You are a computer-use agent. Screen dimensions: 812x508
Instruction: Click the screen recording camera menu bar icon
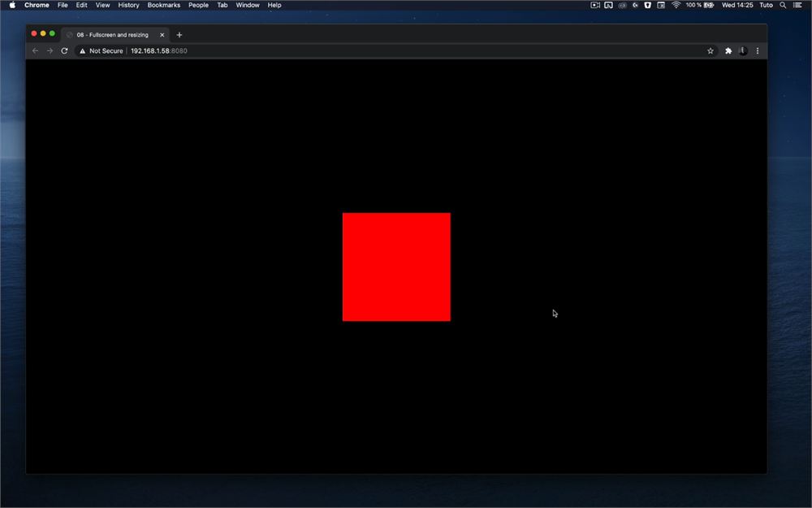click(595, 5)
